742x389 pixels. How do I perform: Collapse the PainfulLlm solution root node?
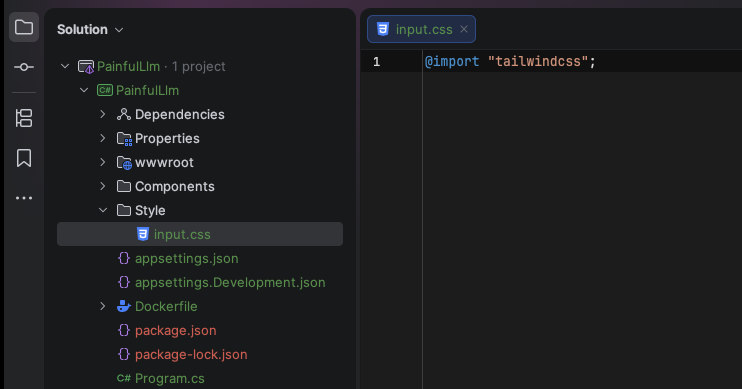click(65, 66)
